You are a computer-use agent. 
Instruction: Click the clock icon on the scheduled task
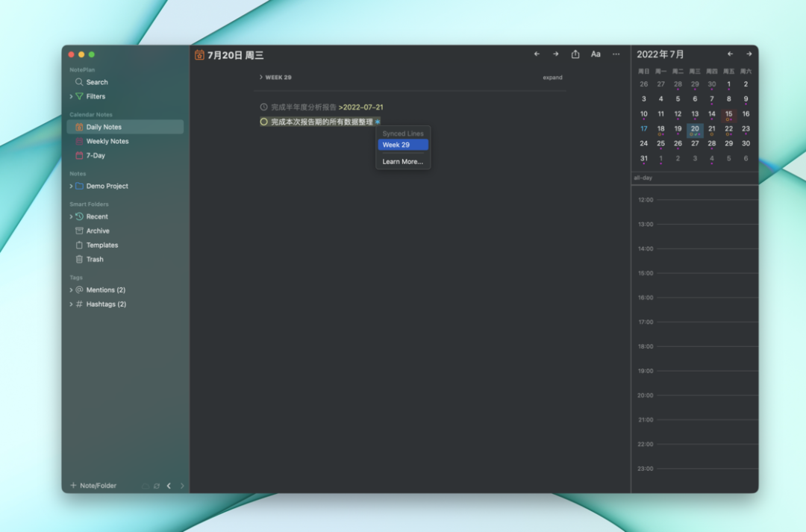[263, 107]
